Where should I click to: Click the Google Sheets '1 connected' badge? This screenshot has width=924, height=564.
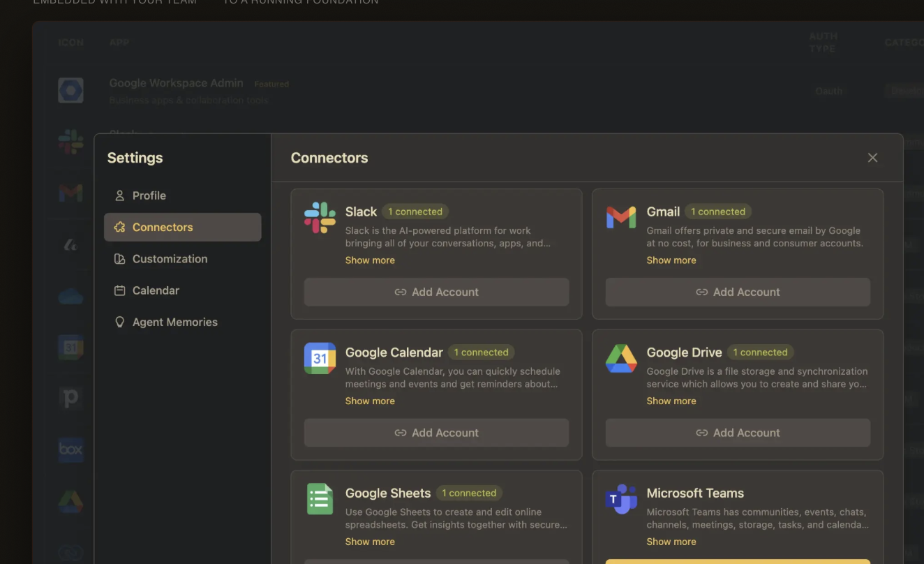pos(470,493)
